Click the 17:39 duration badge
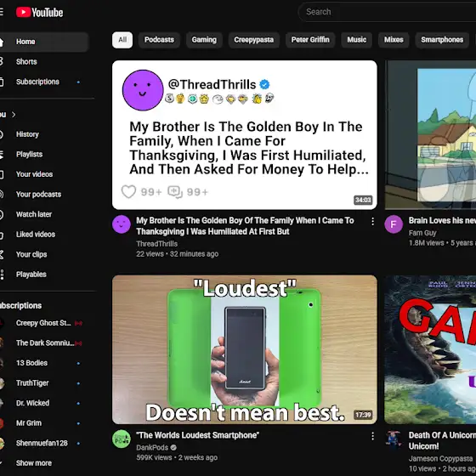Image resolution: width=476 pixels, height=476 pixels. click(x=363, y=415)
